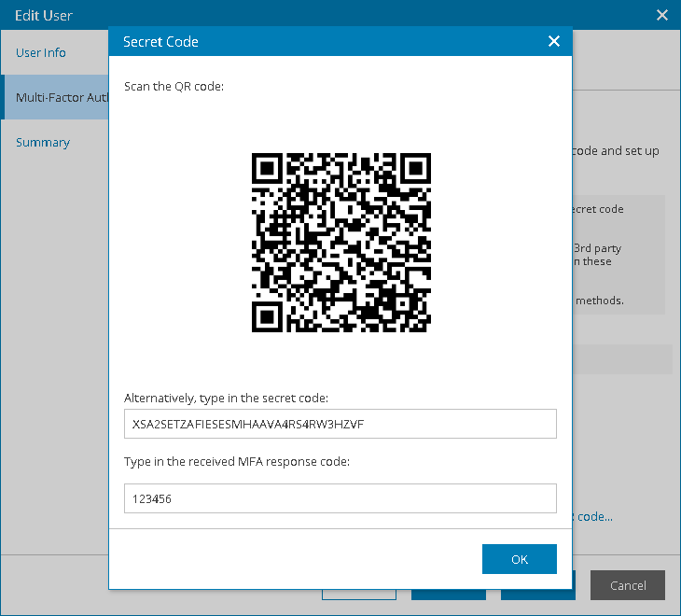Click 'Alternatively, type in the secret code:' label
Image resolution: width=681 pixels, height=616 pixels.
click(226, 399)
